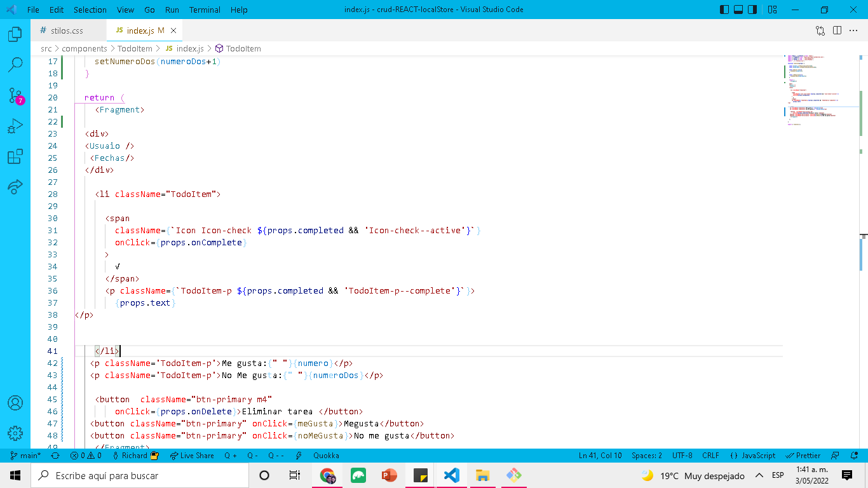
Task: Open Chrome from the Windows taskbar
Action: point(328,475)
